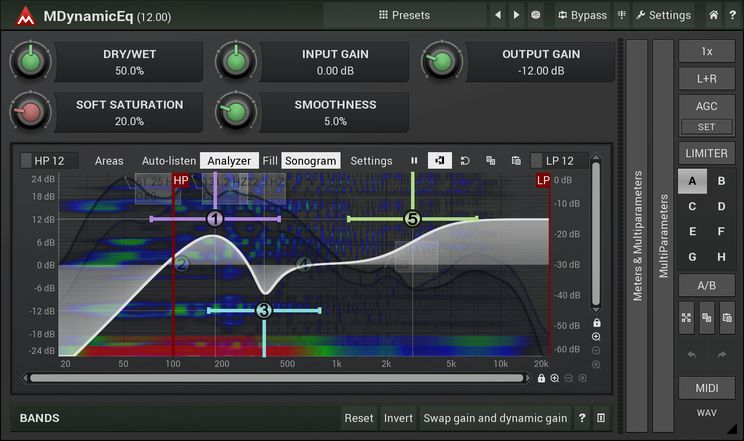
Task: Toggle the LIMITER button
Action: [707, 153]
